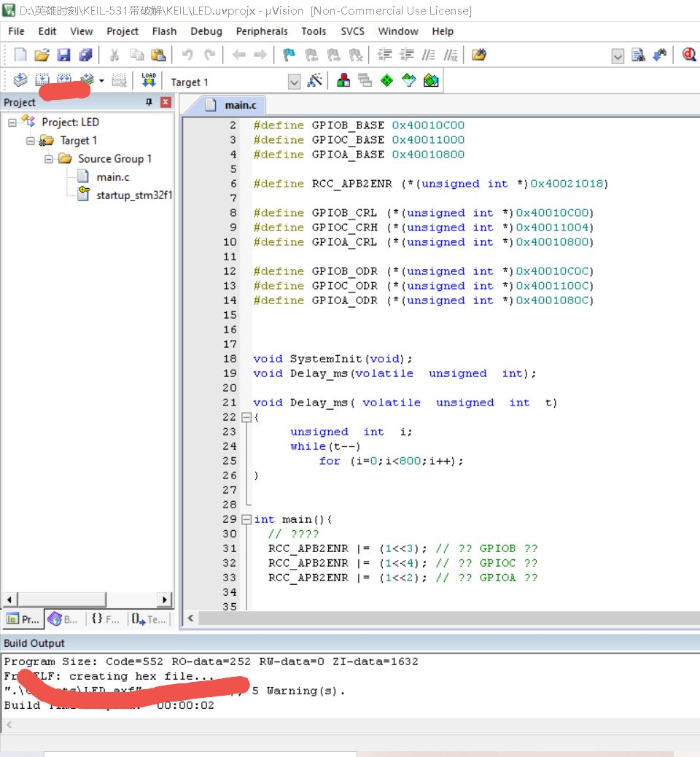Open Options for Target wand icon

tap(314, 80)
